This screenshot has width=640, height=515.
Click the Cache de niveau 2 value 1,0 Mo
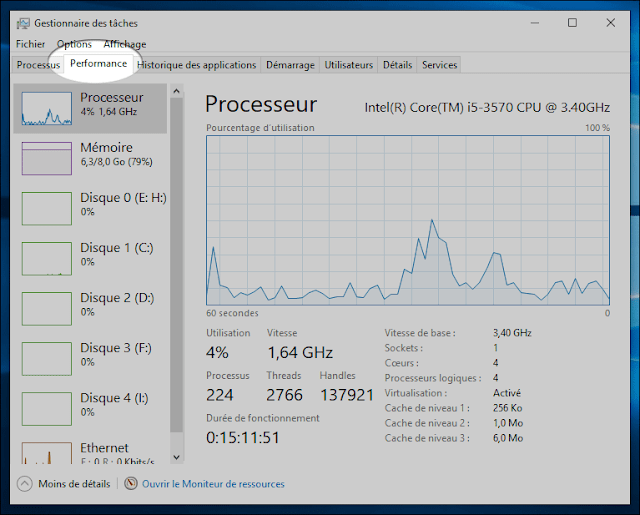(x=508, y=423)
